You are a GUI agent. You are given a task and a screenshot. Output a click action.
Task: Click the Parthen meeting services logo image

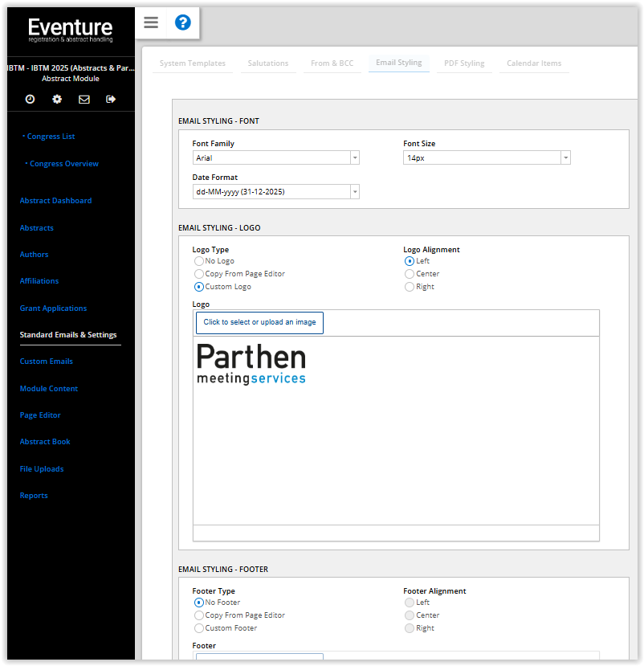tap(251, 364)
